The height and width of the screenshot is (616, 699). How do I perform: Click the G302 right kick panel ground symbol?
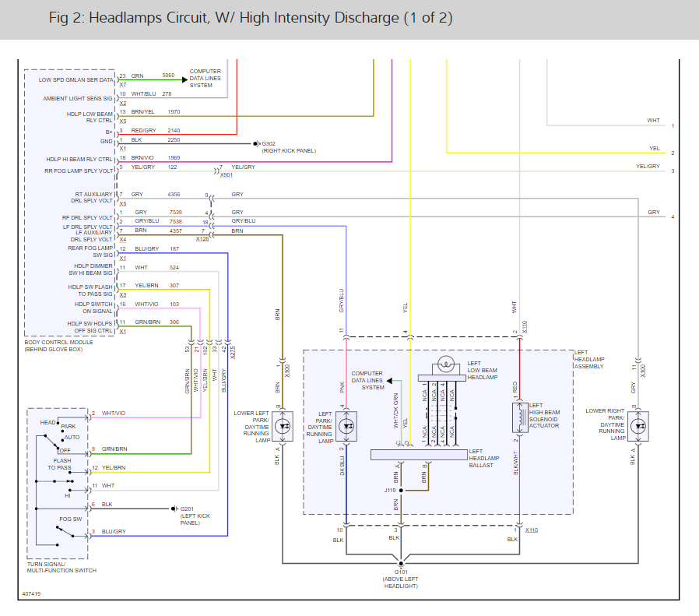255,144
